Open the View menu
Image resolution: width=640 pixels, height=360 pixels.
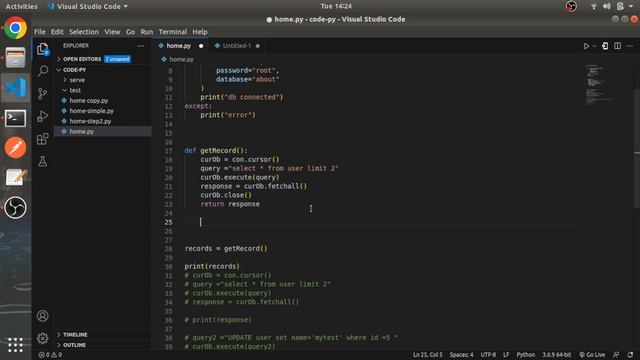coord(112,32)
